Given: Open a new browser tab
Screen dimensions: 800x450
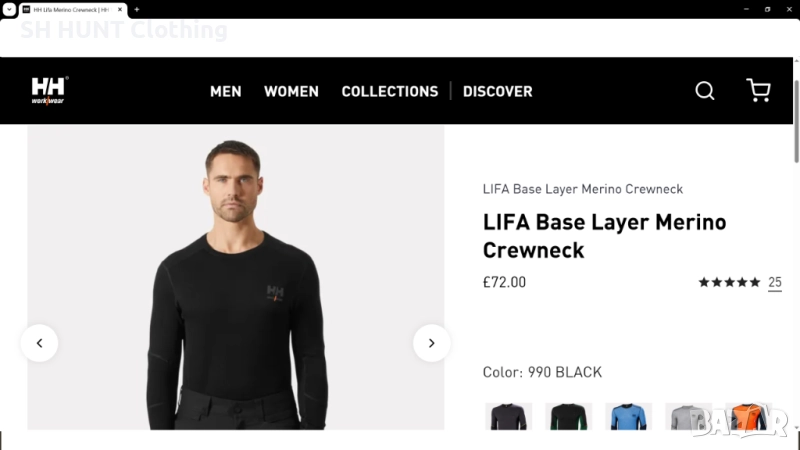Looking at the screenshot, I should (x=137, y=9).
